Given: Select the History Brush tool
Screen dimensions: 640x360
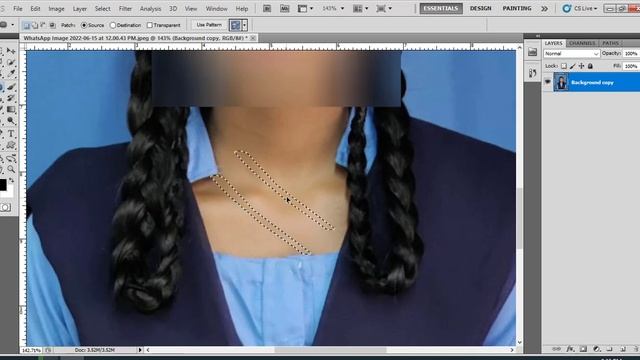Looking at the screenshot, I should 11,98.
